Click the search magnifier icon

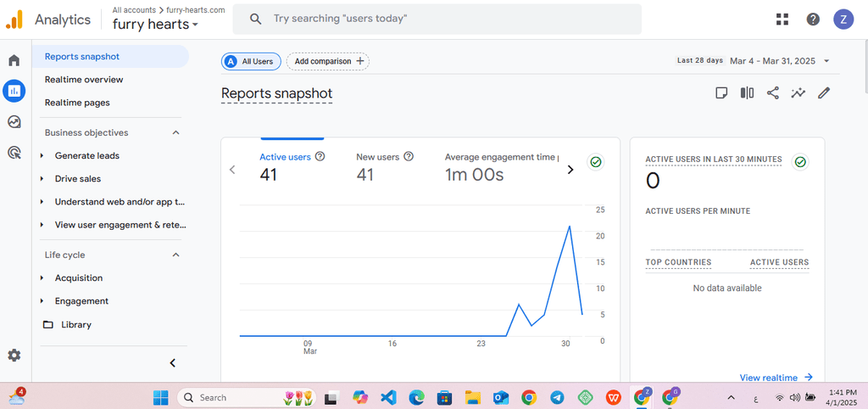pos(255,19)
